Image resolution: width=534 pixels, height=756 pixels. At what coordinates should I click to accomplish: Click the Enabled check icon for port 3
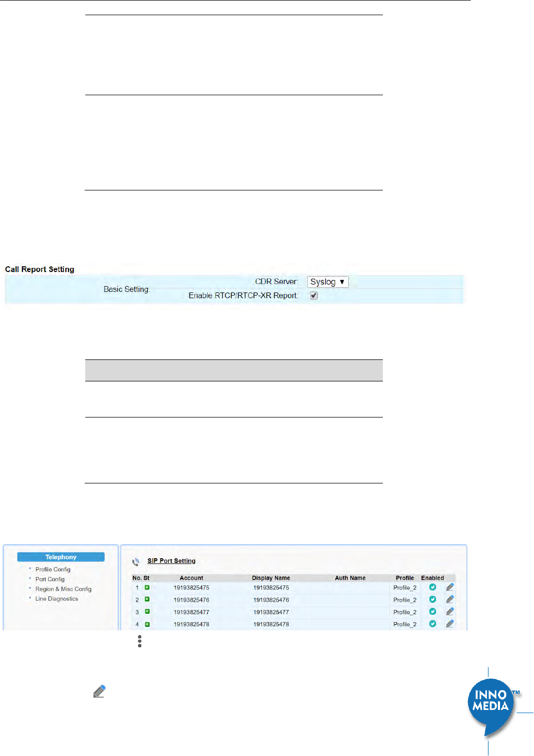point(433,612)
